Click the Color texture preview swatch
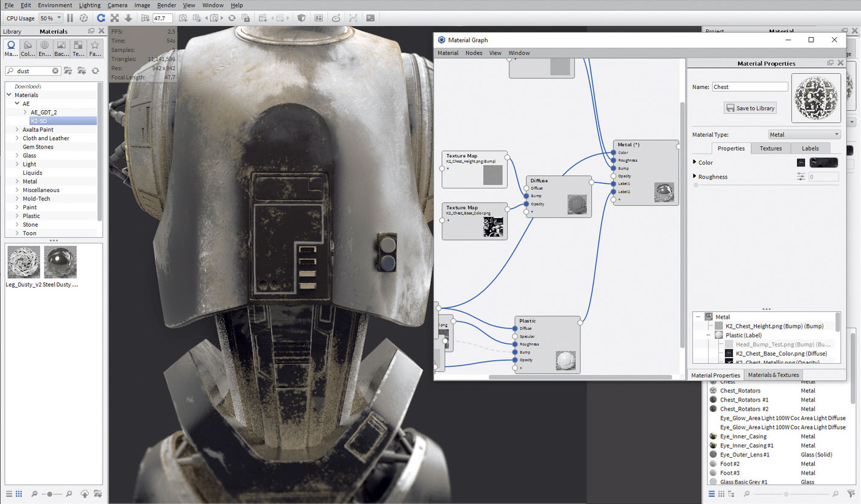861x504 pixels. point(823,163)
